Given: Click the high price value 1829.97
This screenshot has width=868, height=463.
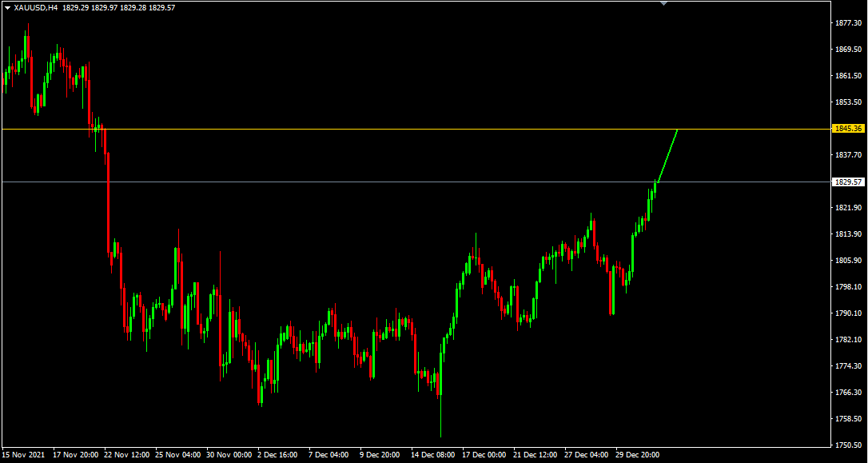Looking at the screenshot, I should tap(104, 8).
